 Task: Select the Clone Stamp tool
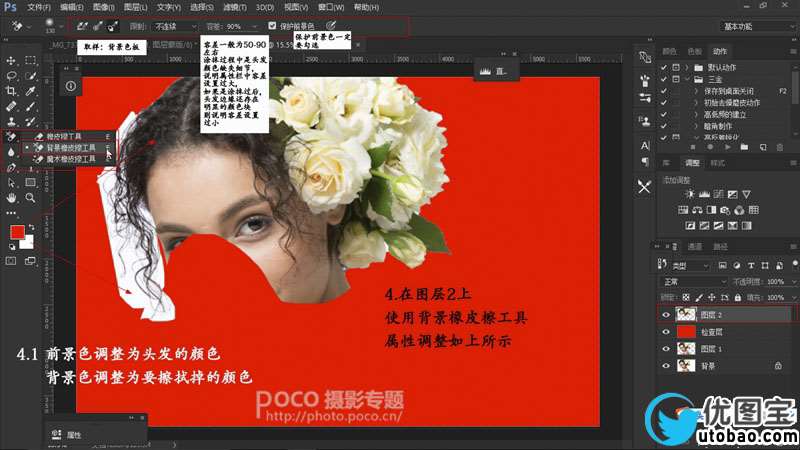tap(11, 121)
